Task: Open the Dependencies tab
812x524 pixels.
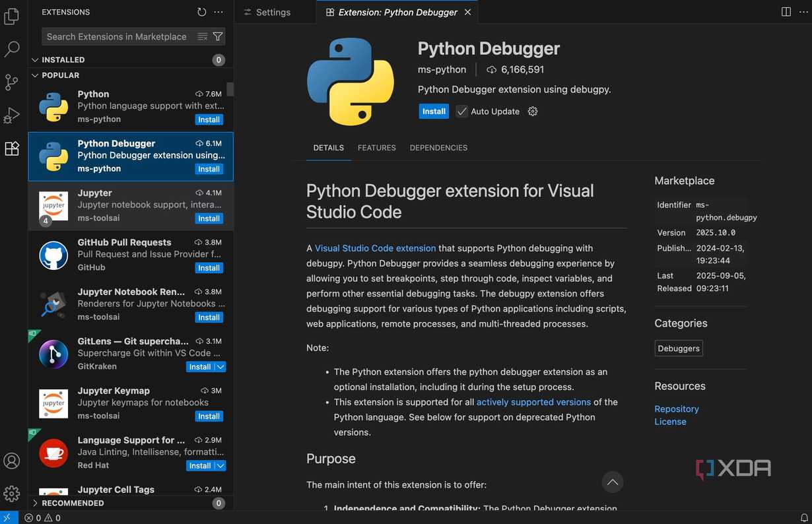Action: 438,148
